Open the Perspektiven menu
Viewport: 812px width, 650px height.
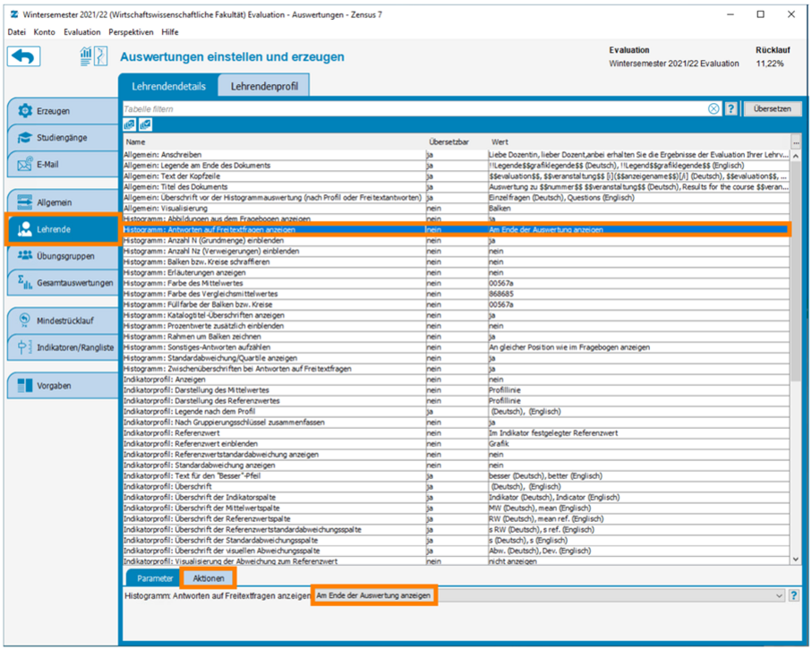tap(131, 32)
